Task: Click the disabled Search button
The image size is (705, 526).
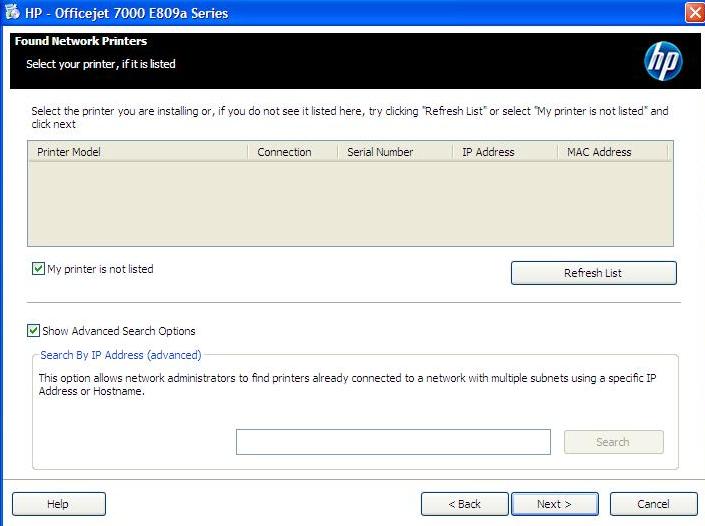Action: [x=613, y=442]
